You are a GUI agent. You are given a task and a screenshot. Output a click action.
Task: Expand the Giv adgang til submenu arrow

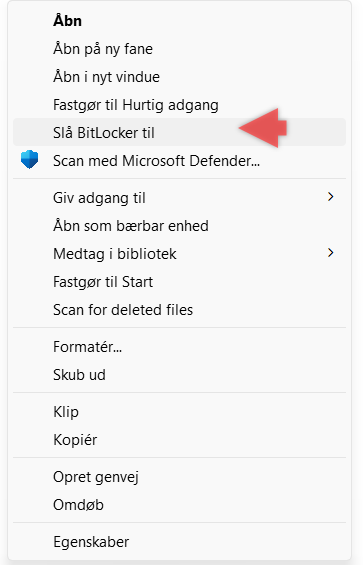331,197
